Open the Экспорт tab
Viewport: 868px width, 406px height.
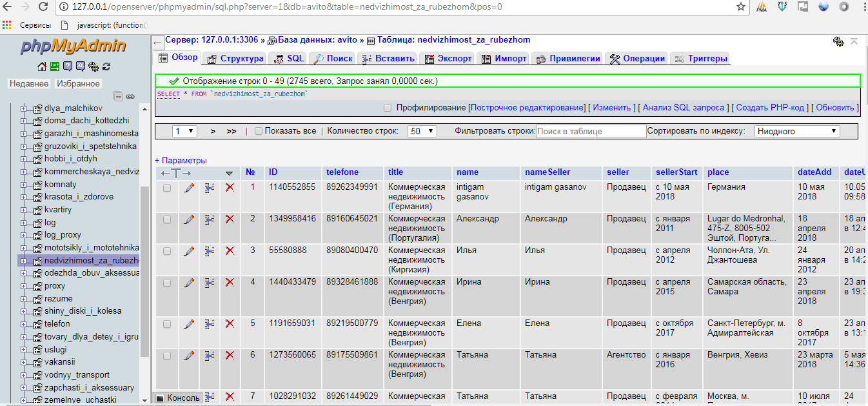pyautogui.click(x=448, y=58)
